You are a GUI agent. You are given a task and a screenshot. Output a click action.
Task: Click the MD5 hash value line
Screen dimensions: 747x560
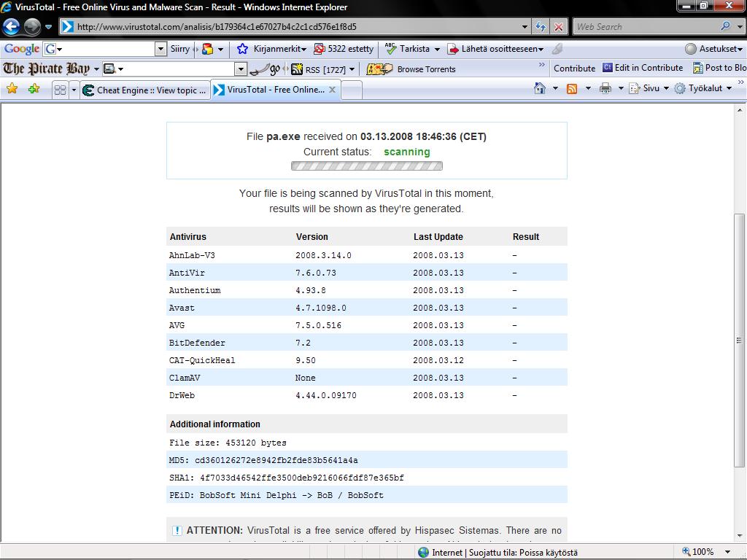263,461
